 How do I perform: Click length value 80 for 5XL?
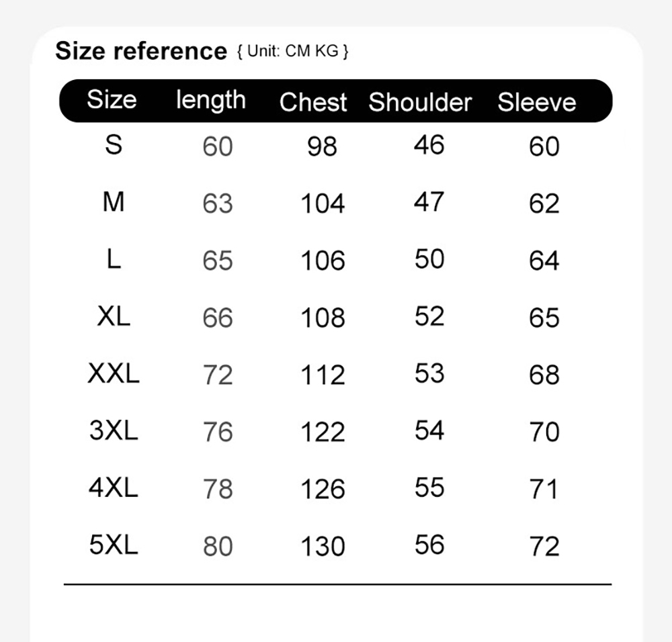(218, 547)
